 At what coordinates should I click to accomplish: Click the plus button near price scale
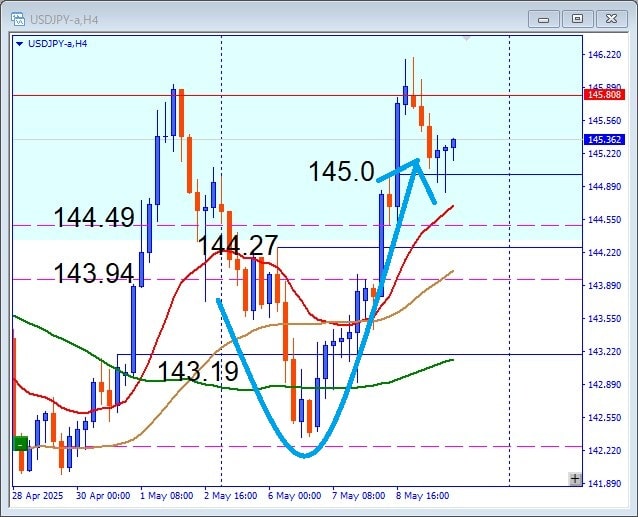point(575,479)
